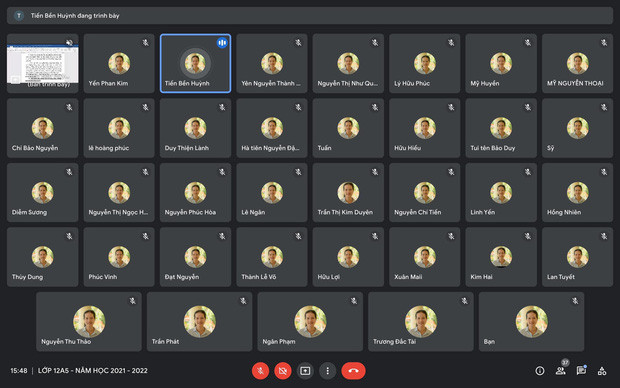This screenshot has height=388, width=620.
Task: Open the chat messages icon
Action: pos(581,371)
